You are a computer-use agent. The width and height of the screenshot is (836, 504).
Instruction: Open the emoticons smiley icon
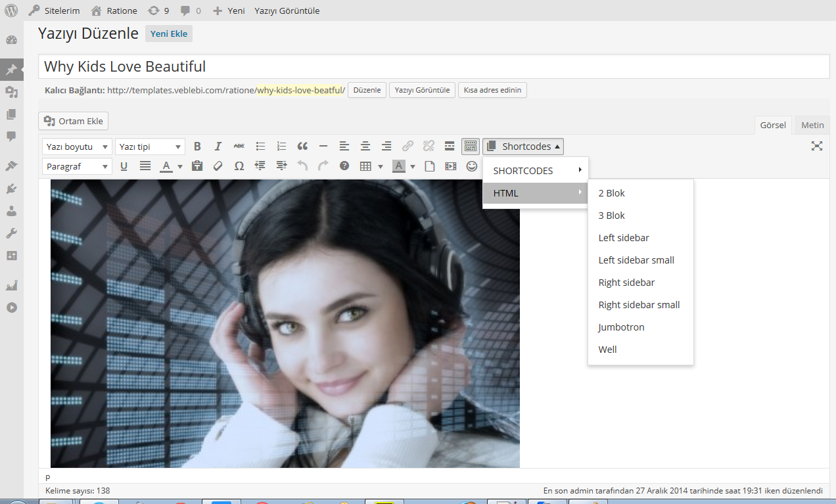click(471, 166)
